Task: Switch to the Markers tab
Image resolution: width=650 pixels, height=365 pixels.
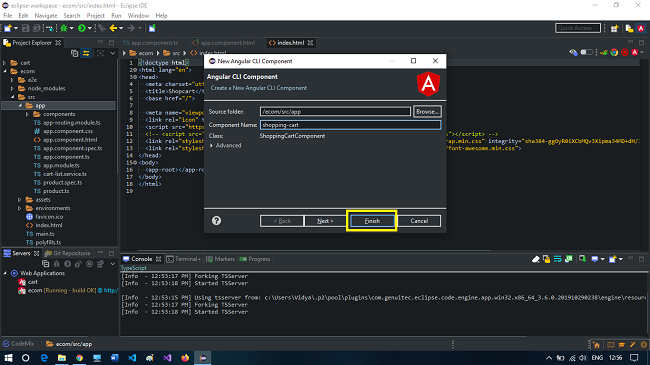Action: pos(221,259)
